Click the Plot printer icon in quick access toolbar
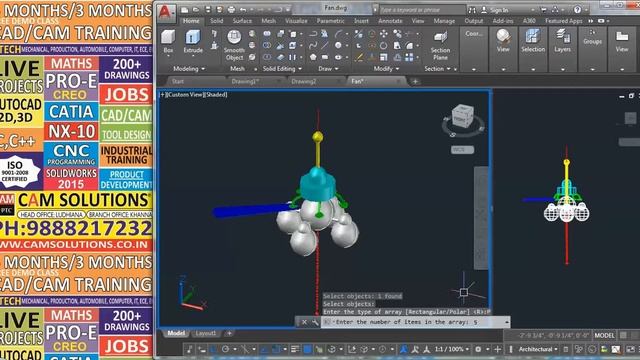 pos(231,9)
